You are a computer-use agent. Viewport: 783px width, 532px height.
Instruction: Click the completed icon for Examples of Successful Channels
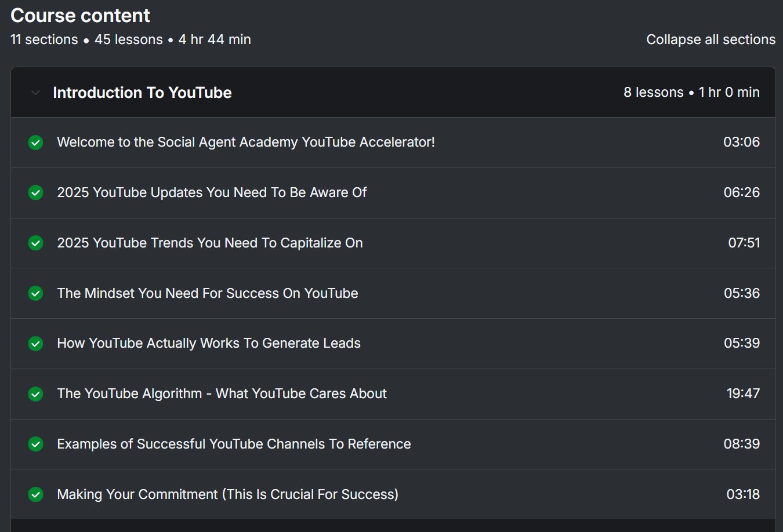35,444
